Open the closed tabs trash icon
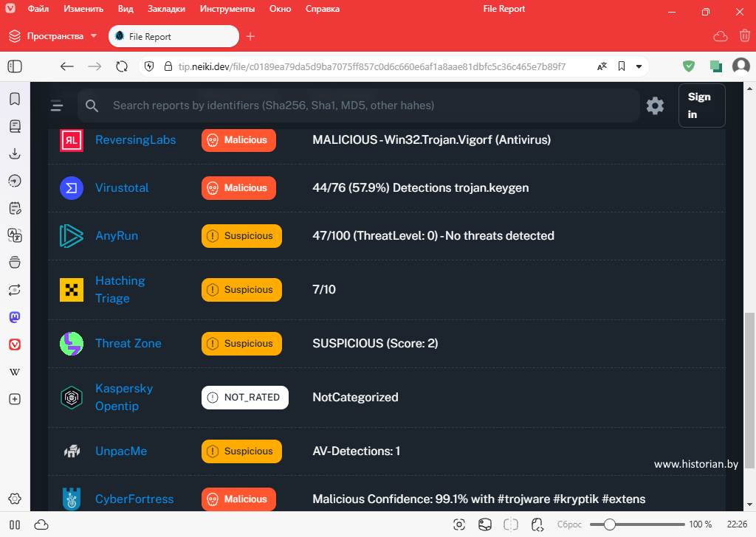 coord(744,36)
